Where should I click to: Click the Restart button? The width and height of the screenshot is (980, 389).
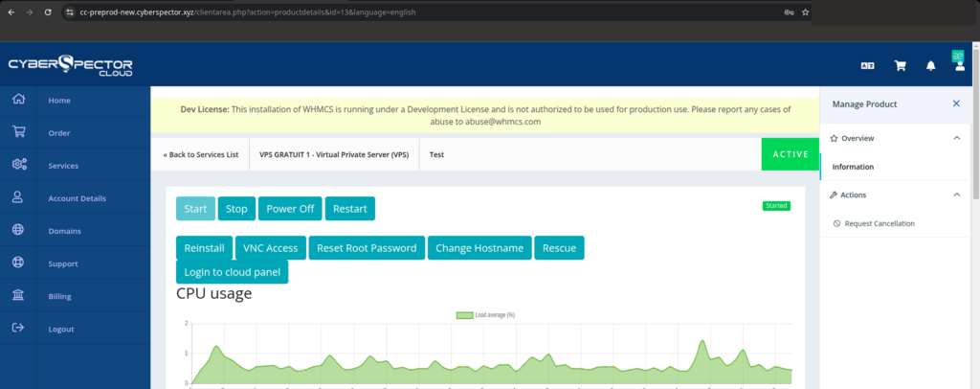coord(350,209)
